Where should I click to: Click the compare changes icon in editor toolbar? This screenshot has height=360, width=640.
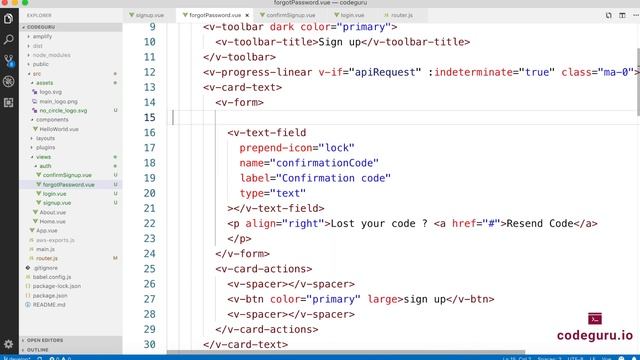click(x=609, y=15)
